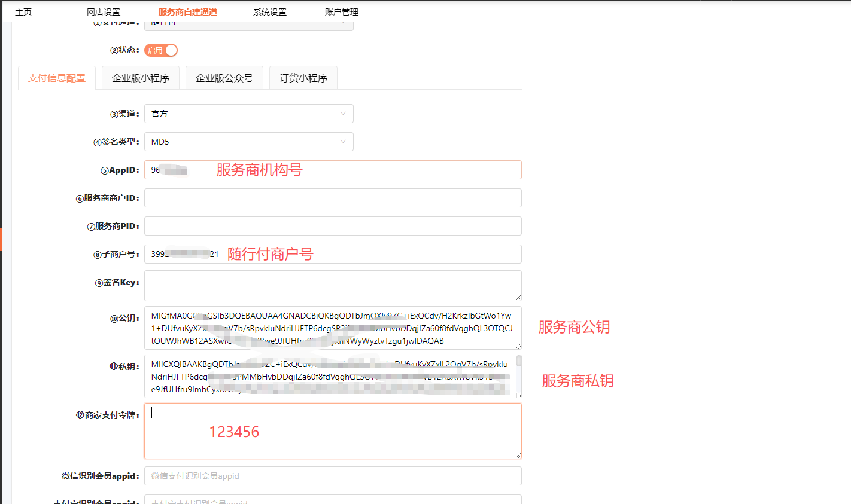This screenshot has height=504, width=851.
Task: Open 网店设置 in top menu
Action: (104, 12)
